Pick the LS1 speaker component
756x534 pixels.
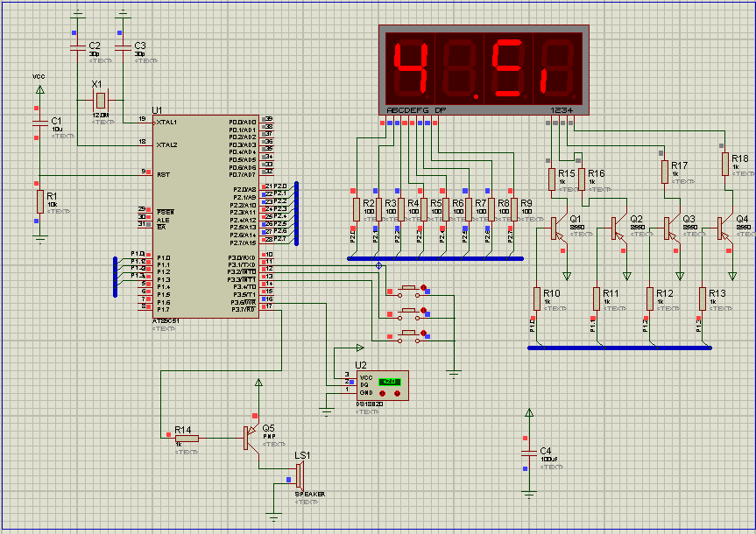(x=300, y=476)
